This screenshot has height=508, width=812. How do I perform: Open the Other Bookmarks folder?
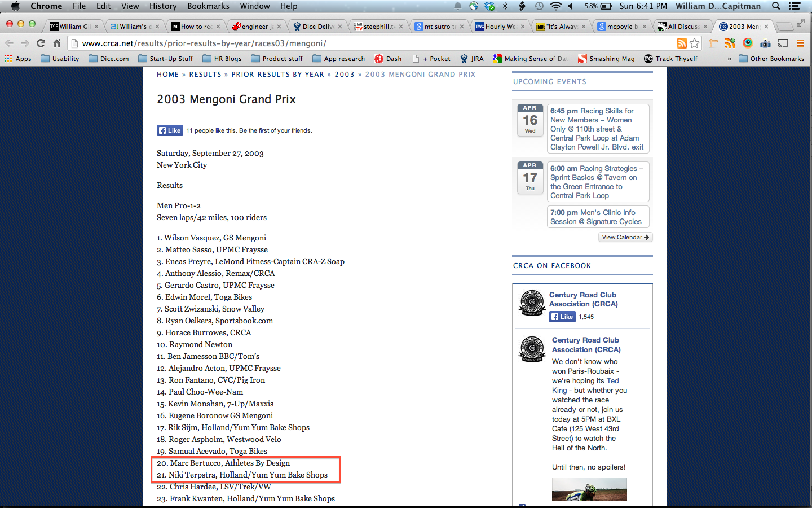tap(771, 59)
